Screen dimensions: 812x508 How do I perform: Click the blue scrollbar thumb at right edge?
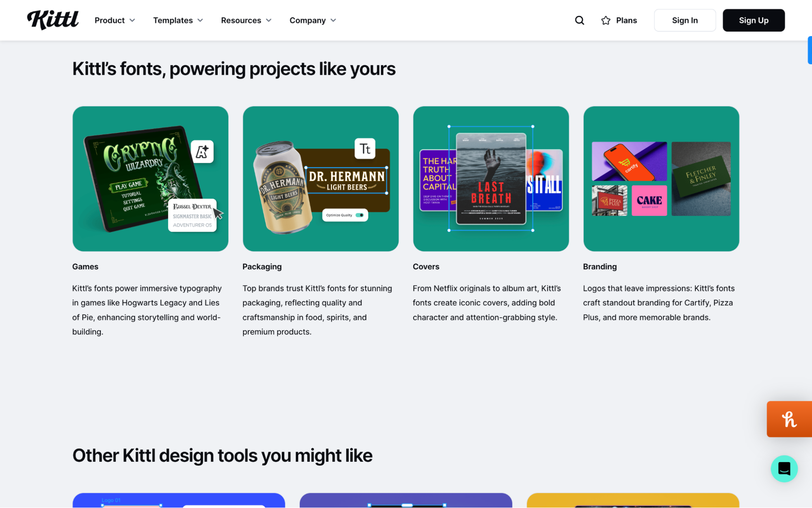(x=810, y=50)
